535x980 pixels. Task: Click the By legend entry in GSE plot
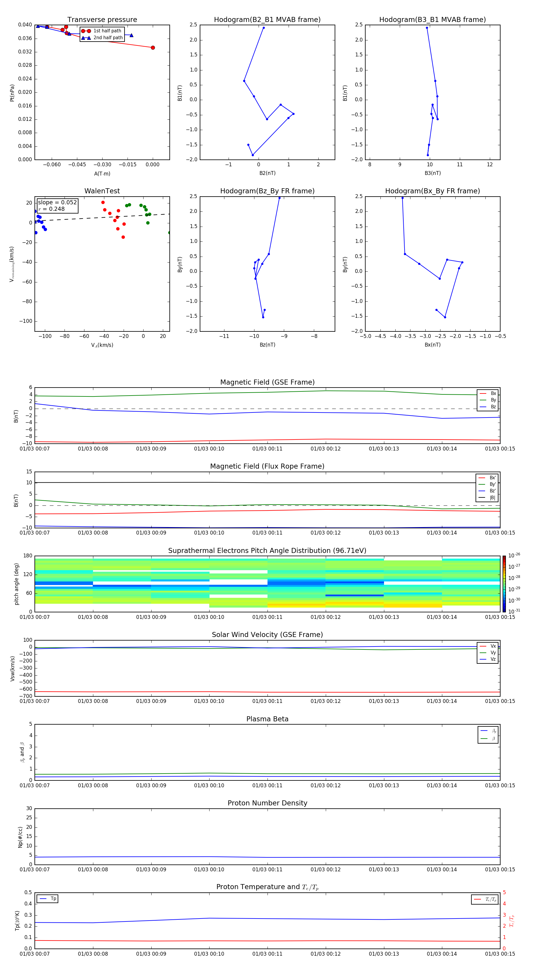[x=488, y=400]
